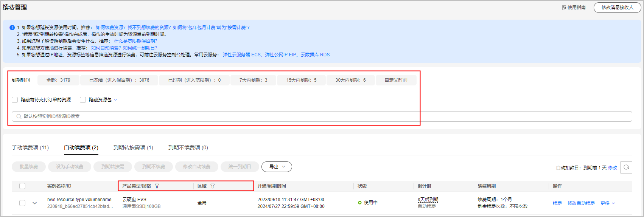The width and height of the screenshot is (644, 217).
Task: Click the green 使用中 status dot
Action: (360, 203)
